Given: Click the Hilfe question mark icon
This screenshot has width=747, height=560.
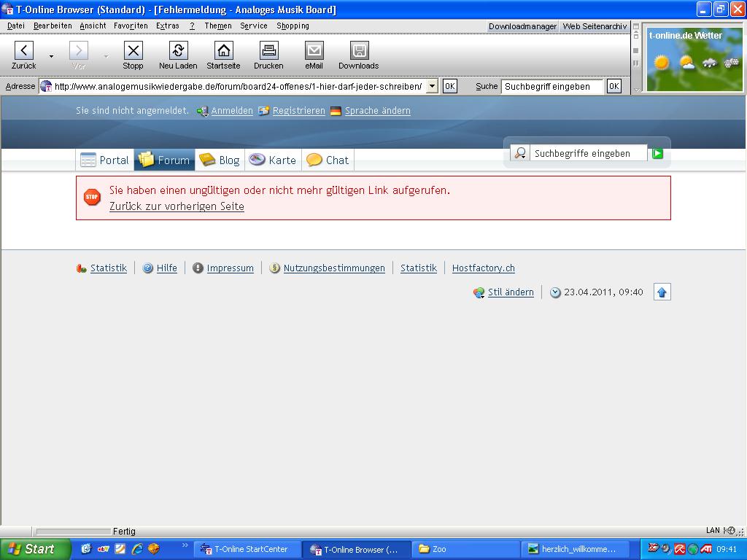Looking at the screenshot, I should [x=147, y=268].
